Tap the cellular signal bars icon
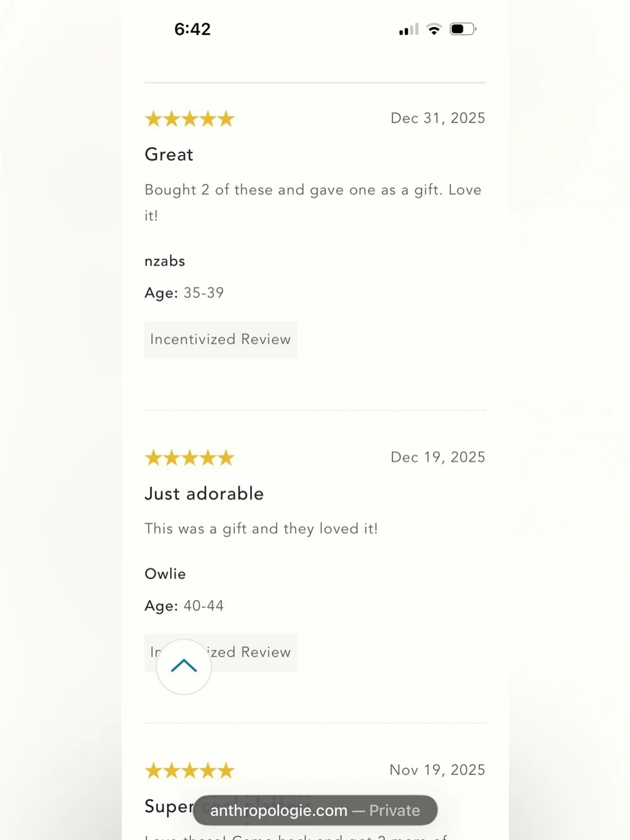630x840 pixels. [409, 29]
